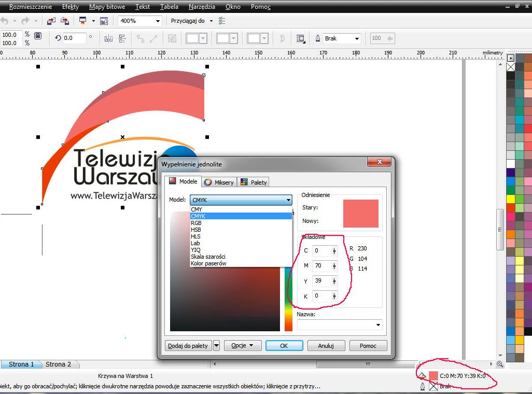Image resolution: width=532 pixels, height=394 pixels.
Task: Click the no-color swatch atop the palette
Action: tap(511, 67)
